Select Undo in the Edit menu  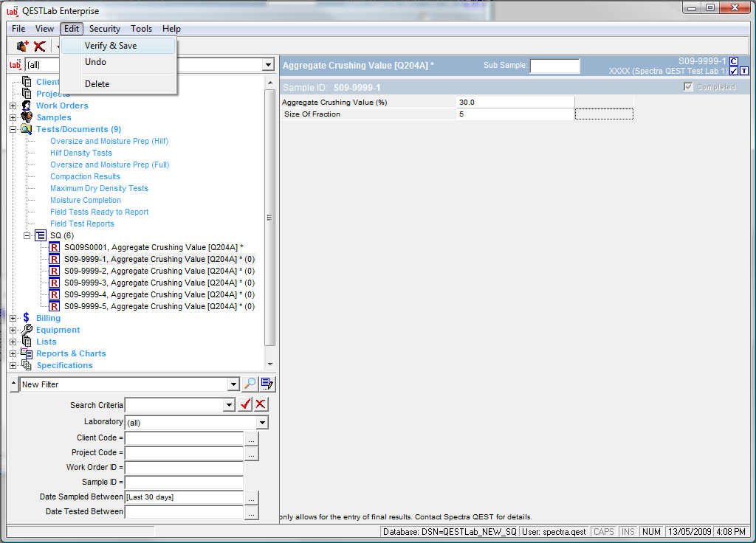[95, 62]
